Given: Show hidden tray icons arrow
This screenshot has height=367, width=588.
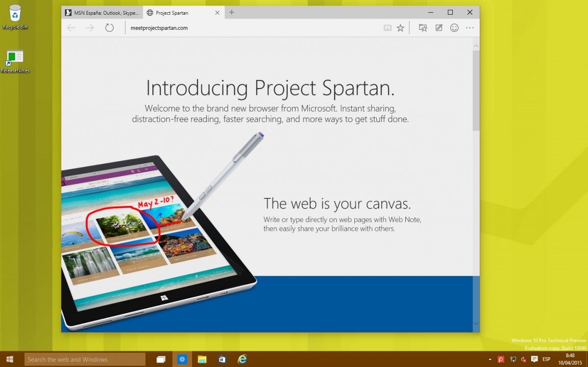Looking at the screenshot, I should click(x=490, y=359).
